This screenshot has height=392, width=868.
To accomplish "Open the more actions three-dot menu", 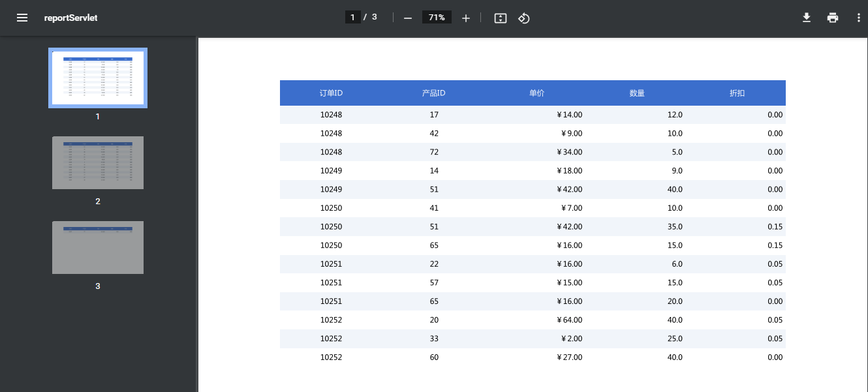I will pyautogui.click(x=859, y=18).
